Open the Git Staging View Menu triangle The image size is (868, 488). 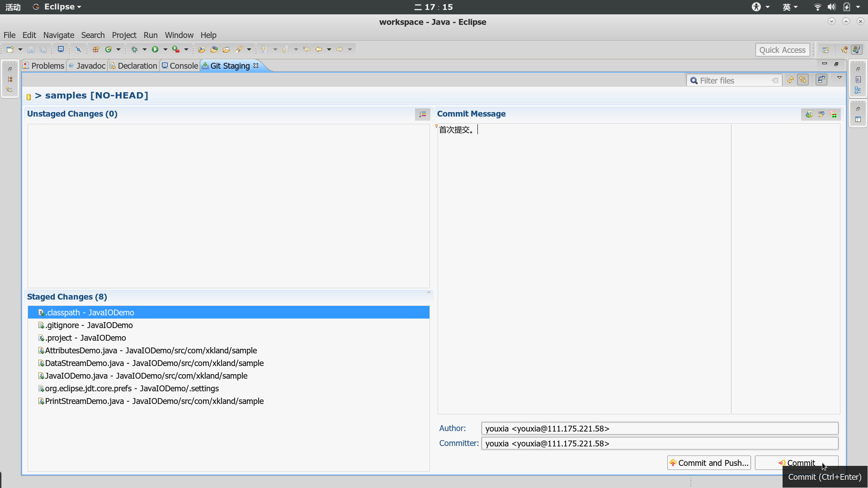point(840,78)
